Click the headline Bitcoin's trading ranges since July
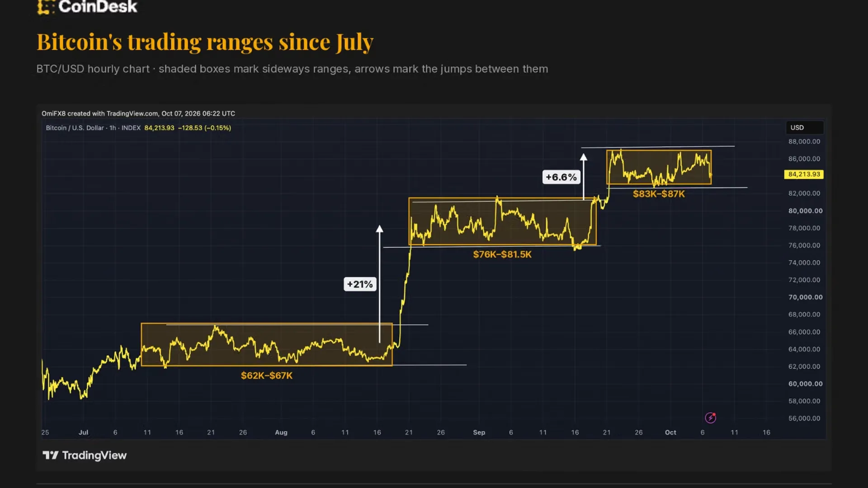The width and height of the screenshot is (868, 488). point(205,42)
